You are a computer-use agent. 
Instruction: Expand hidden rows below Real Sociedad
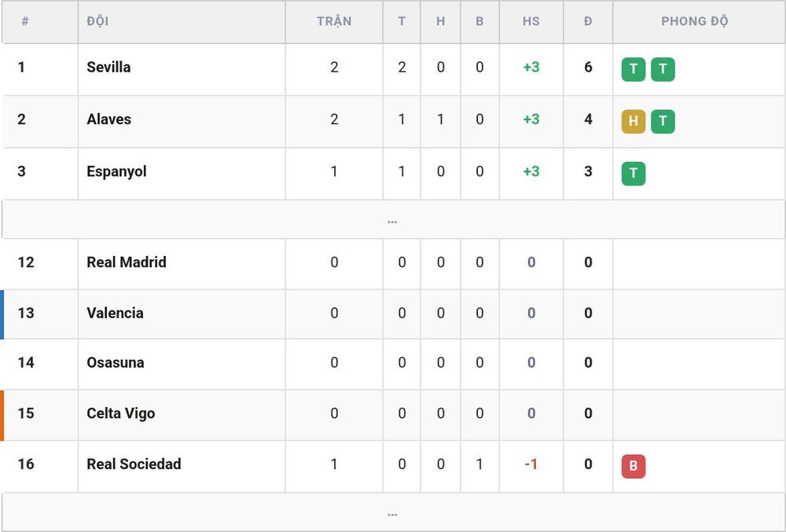[393, 513]
